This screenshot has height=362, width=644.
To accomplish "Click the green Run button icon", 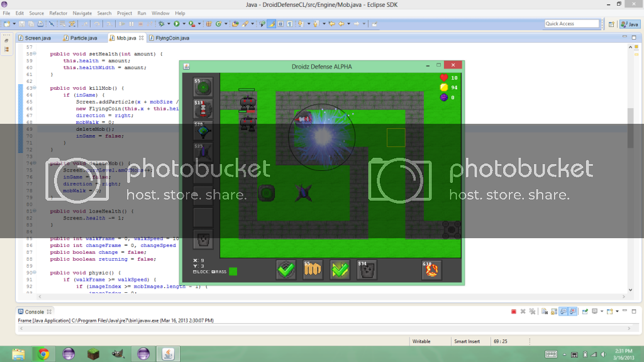I will [x=177, y=24].
